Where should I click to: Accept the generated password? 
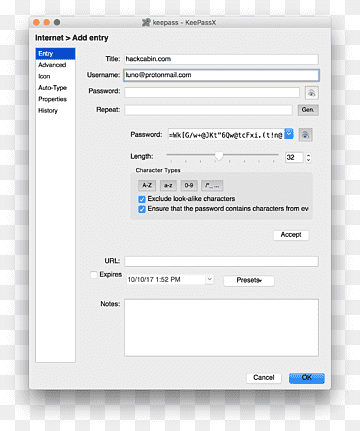(291, 235)
